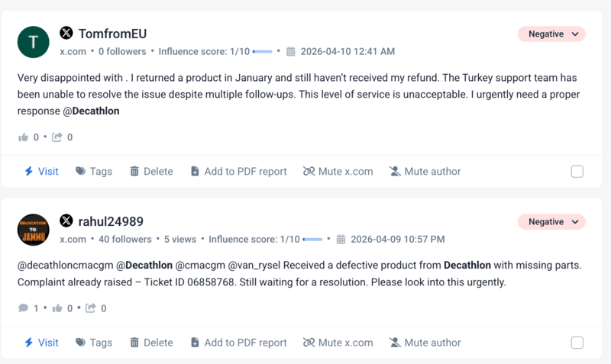This screenshot has height=364, width=611.
Task: Click the X logo beside TomfromEU
Action: click(x=66, y=33)
